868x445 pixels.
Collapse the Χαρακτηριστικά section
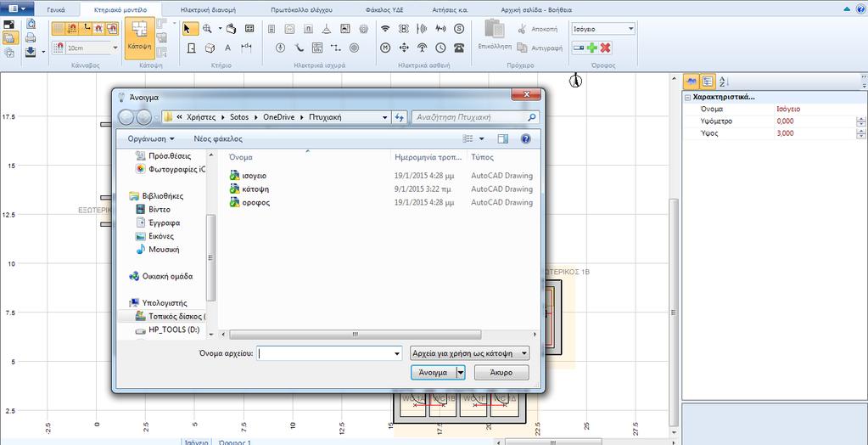pyautogui.click(x=687, y=98)
